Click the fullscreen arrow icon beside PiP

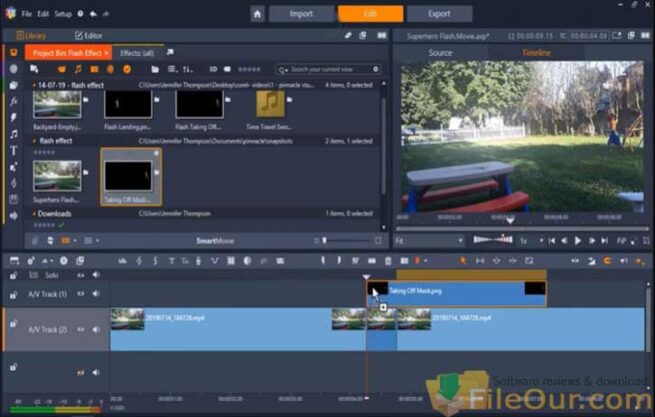[634, 241]
